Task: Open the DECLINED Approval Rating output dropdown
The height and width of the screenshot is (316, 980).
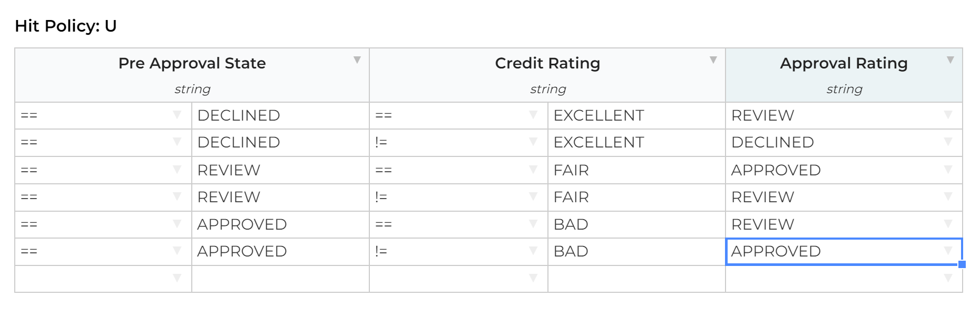Action: coord(948,142)
